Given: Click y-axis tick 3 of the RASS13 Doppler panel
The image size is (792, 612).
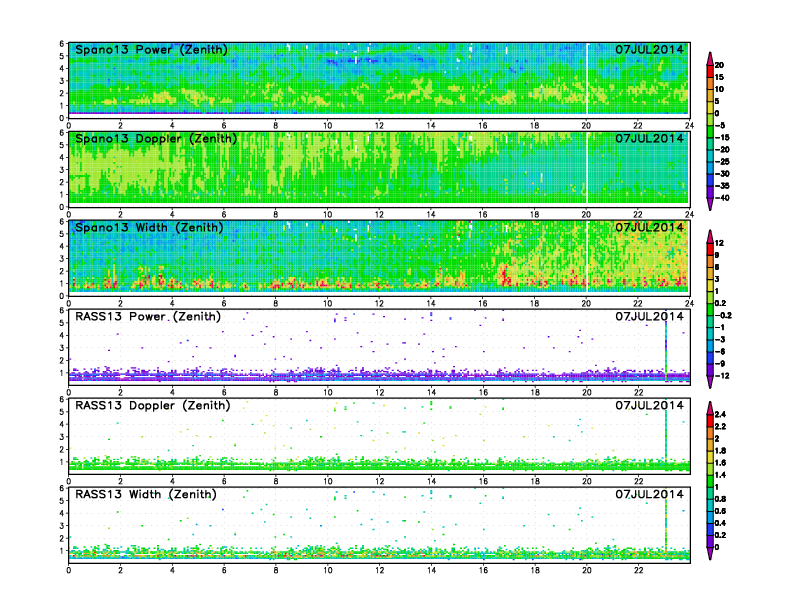Looking at the screenshot, I should click(x=62, y=437).
